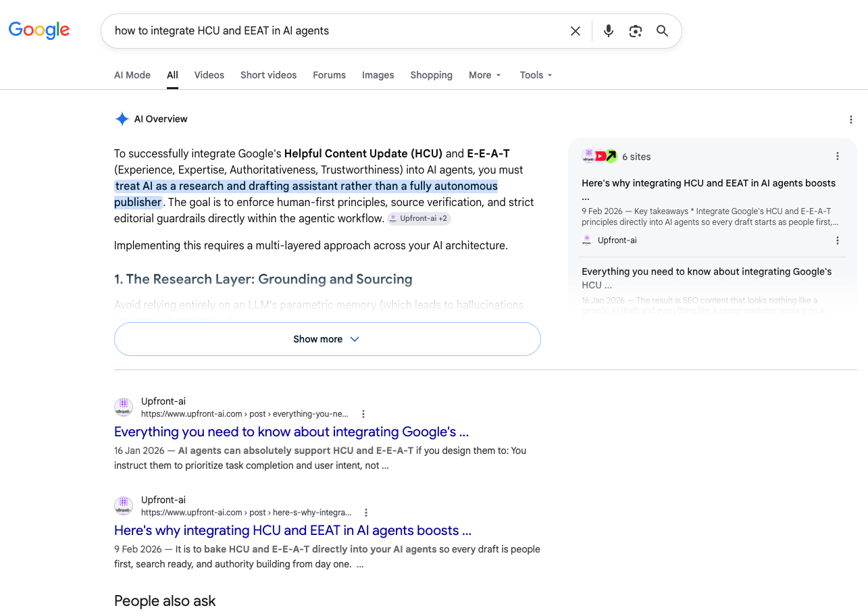Screen dimensions: 868x616
Task: Click the Upfront-ai +2 citation chip
Action: tap(419, 219)
